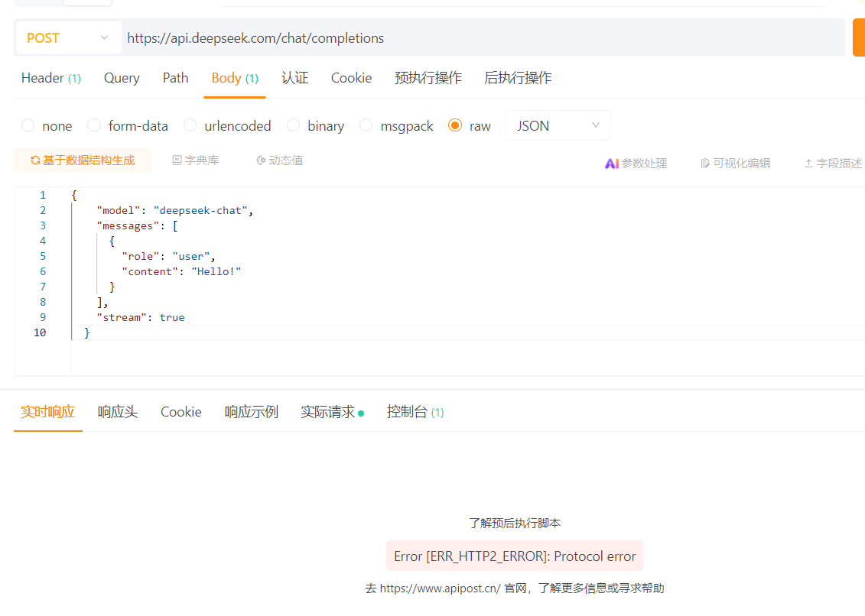The height and width of the screenshot is (616, 865).
Task: Click the ERR_HTTP2_ERROR error message
Action: [x=515, y=556]
